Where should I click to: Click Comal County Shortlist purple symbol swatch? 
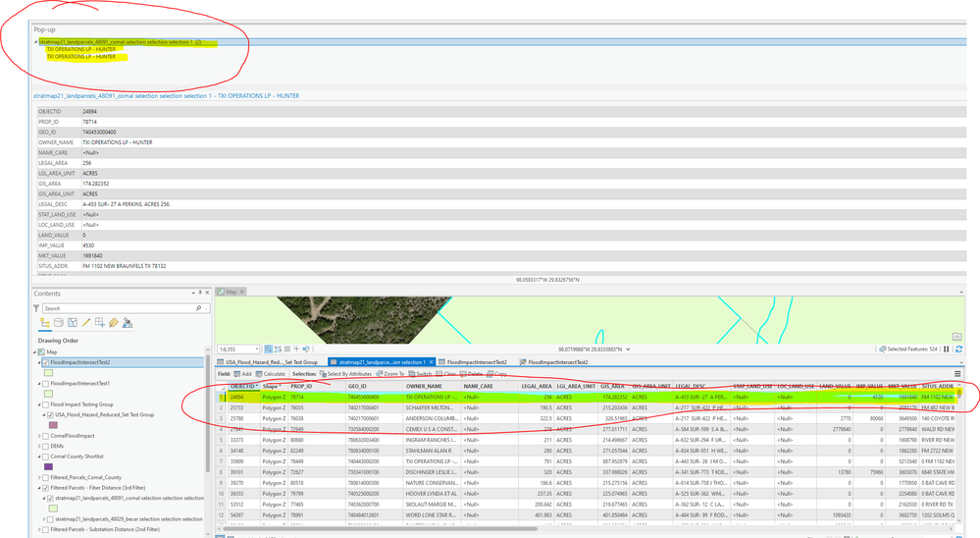coord(48,466)
